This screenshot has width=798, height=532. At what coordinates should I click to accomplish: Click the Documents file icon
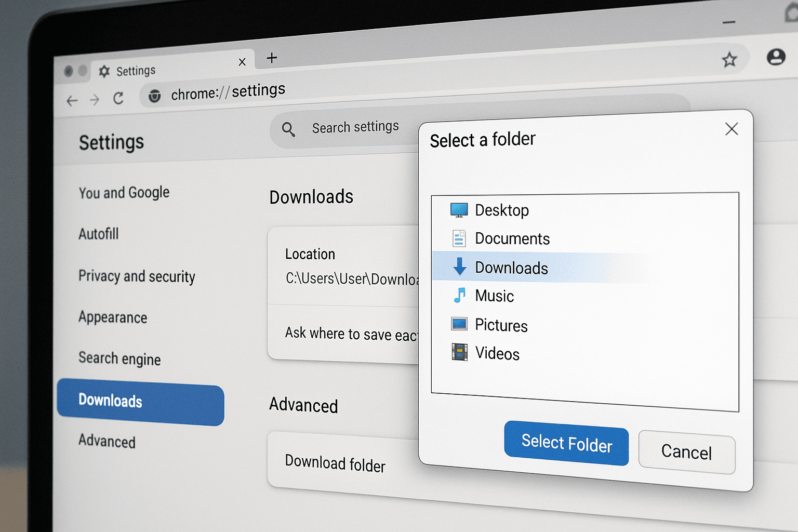point(459,238)
